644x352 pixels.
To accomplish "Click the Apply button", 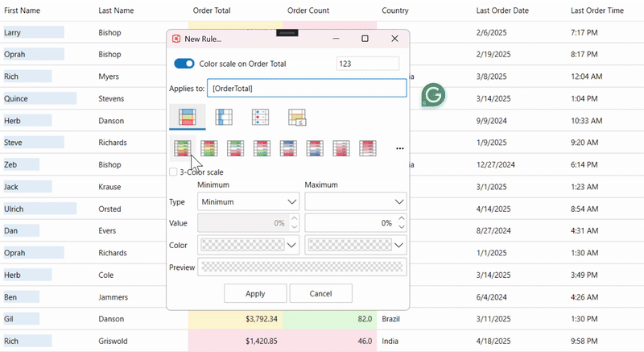I will click(255, 293).
